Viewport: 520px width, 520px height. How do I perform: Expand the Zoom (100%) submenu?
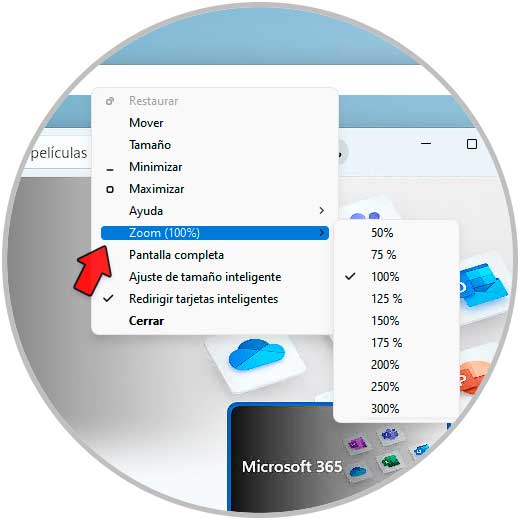[x=215, y=233]
